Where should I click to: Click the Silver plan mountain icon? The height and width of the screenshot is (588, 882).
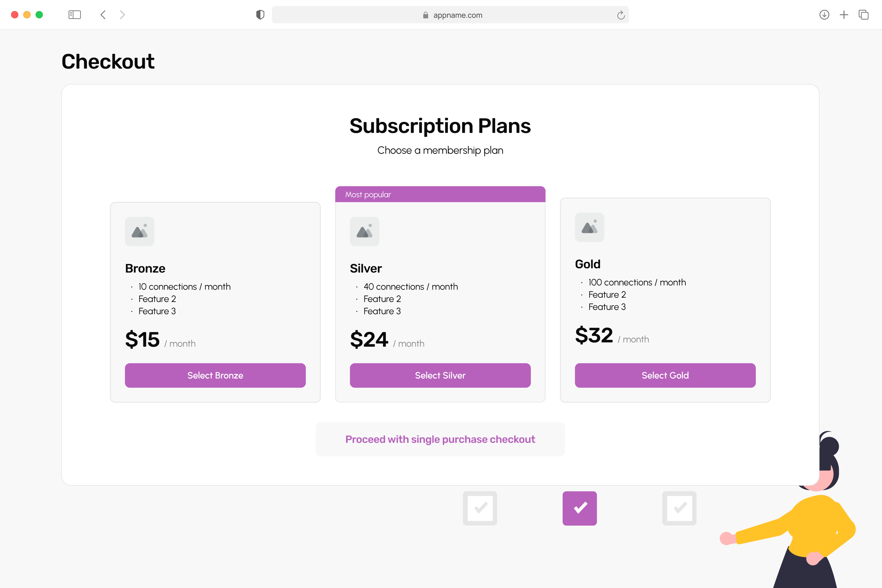365,231
